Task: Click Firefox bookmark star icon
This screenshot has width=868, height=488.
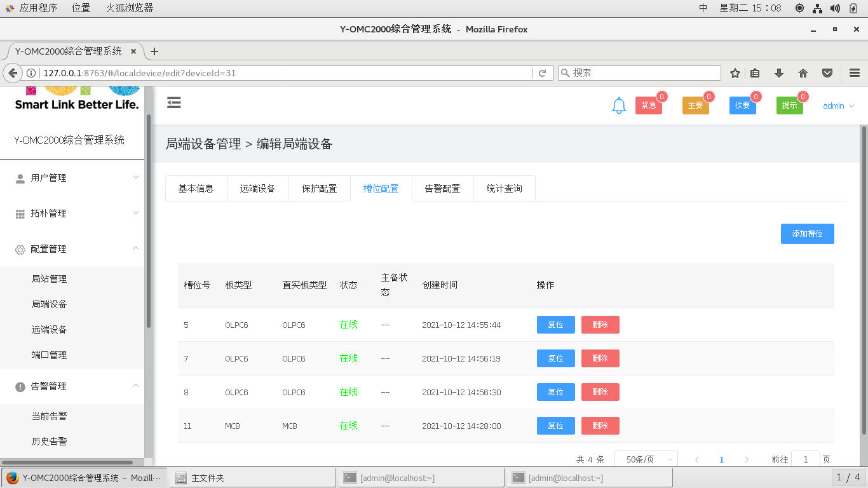Action: pos(735,73)
